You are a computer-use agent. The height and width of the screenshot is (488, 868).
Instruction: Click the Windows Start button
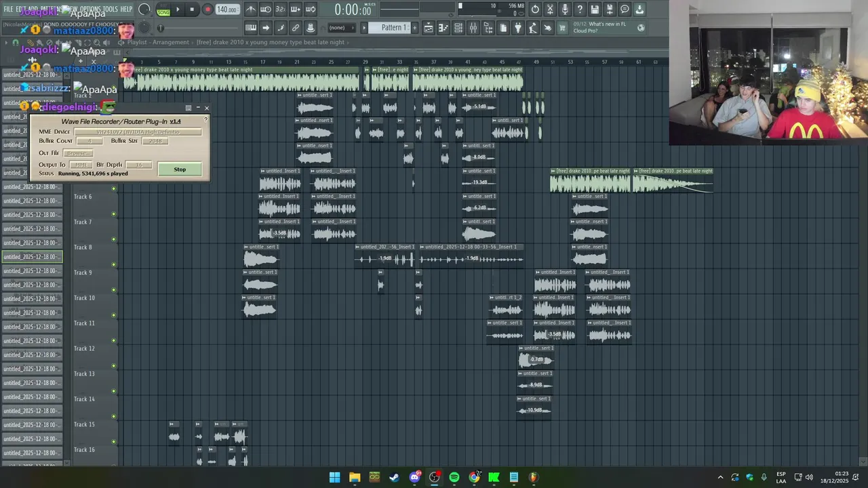334,477
